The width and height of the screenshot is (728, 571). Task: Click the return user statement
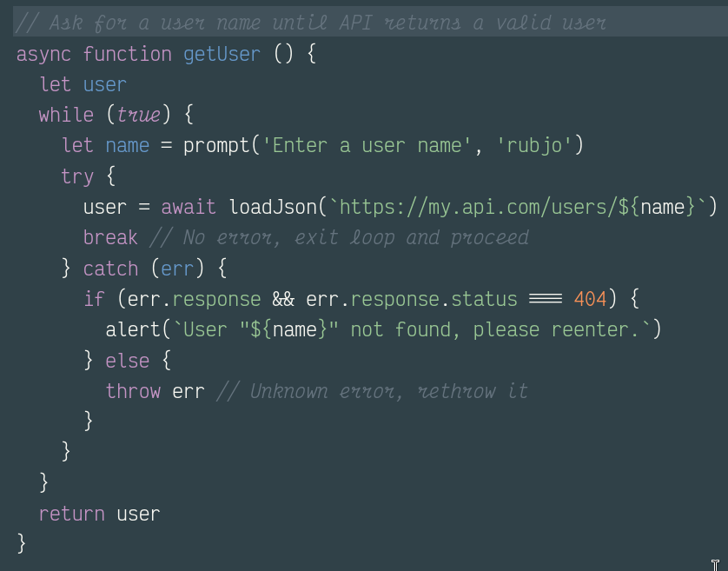tap(99, 514)
